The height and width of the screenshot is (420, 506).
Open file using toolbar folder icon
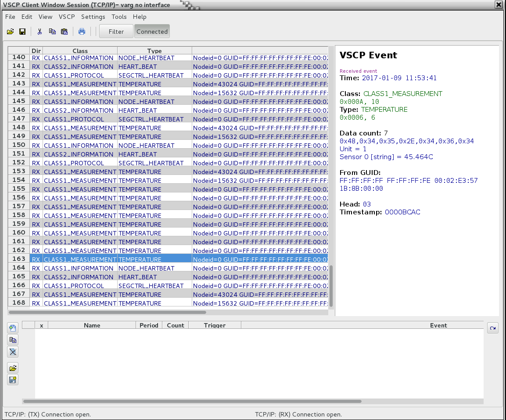pyautogui.click(x=11, y=32)
